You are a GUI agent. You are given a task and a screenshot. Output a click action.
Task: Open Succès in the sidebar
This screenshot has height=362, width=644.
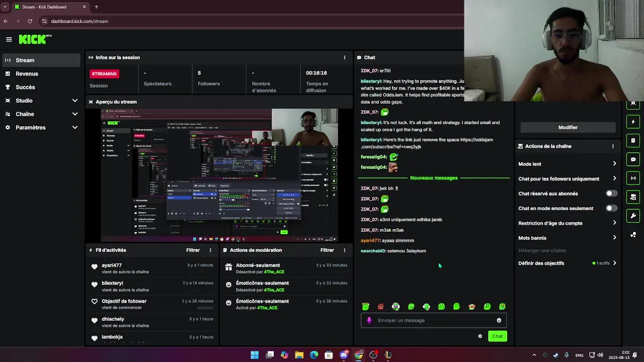(x=41, y=87)
